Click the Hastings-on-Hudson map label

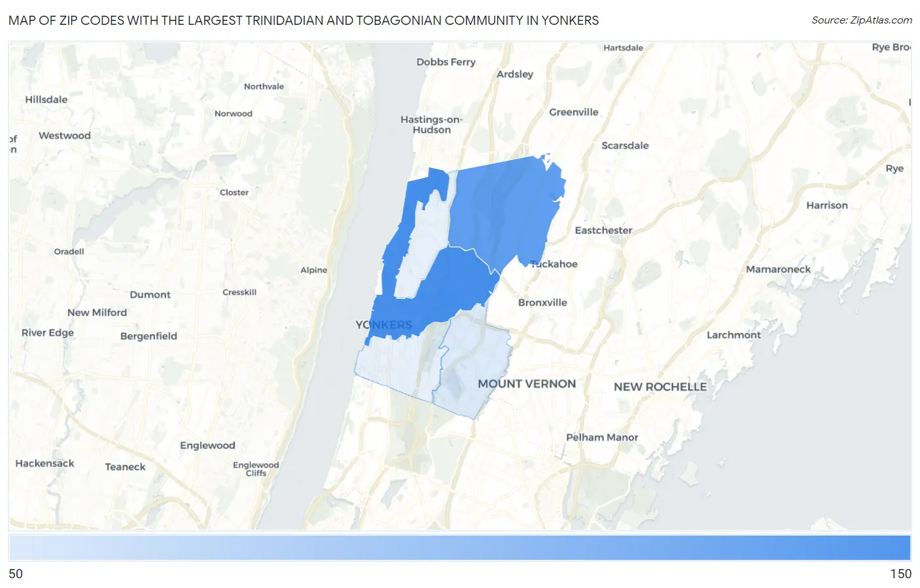(x=432, y=124)
